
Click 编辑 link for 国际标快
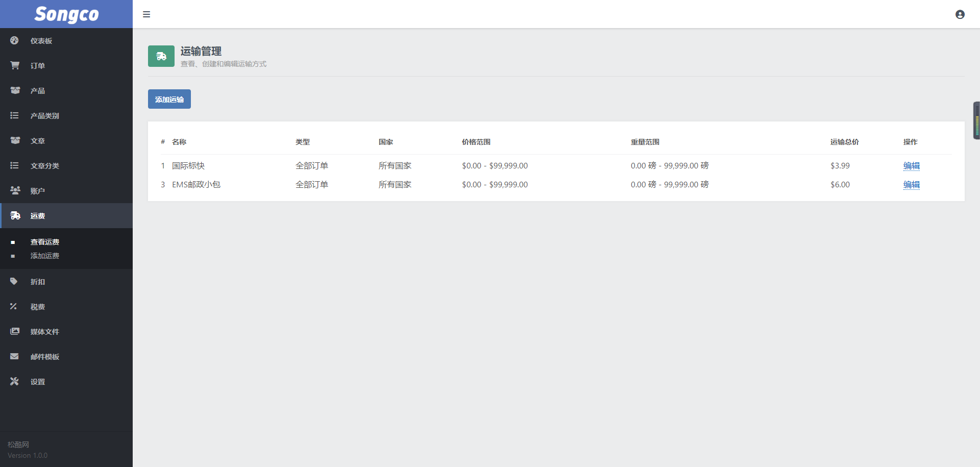click(912, 166)
